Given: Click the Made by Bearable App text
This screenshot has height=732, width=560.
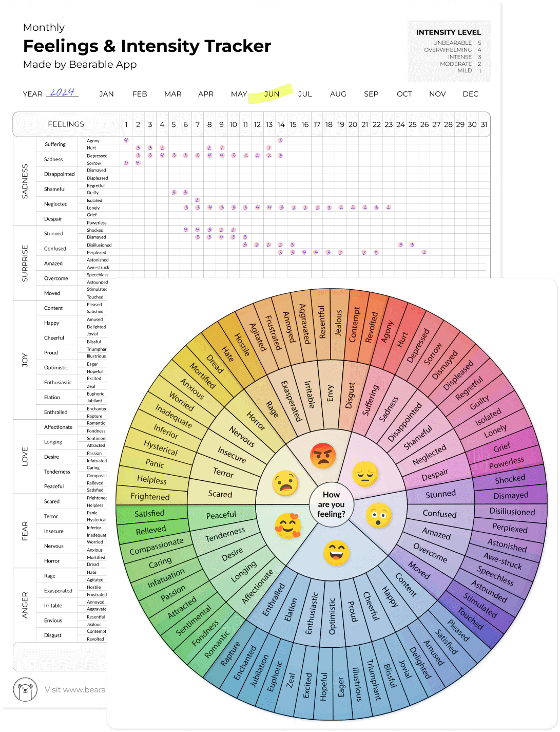Looking at the screenshot, I should click(x=80, y=65).
